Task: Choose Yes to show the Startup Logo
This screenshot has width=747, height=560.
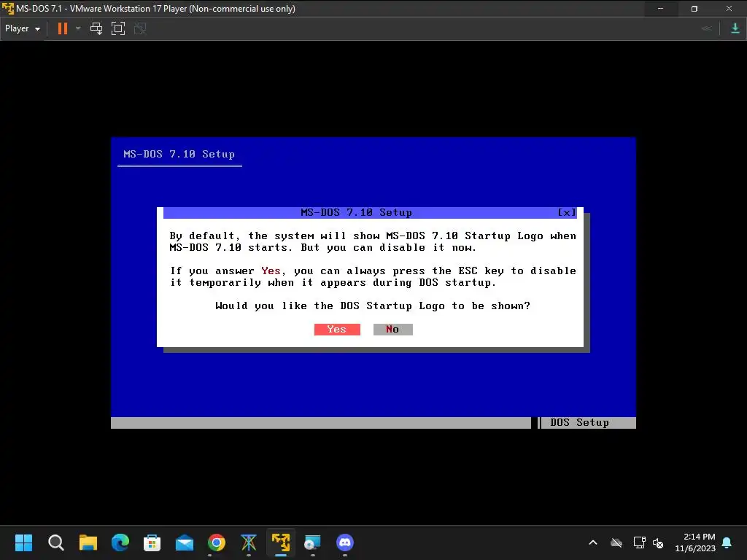Action: pos(337,330)
